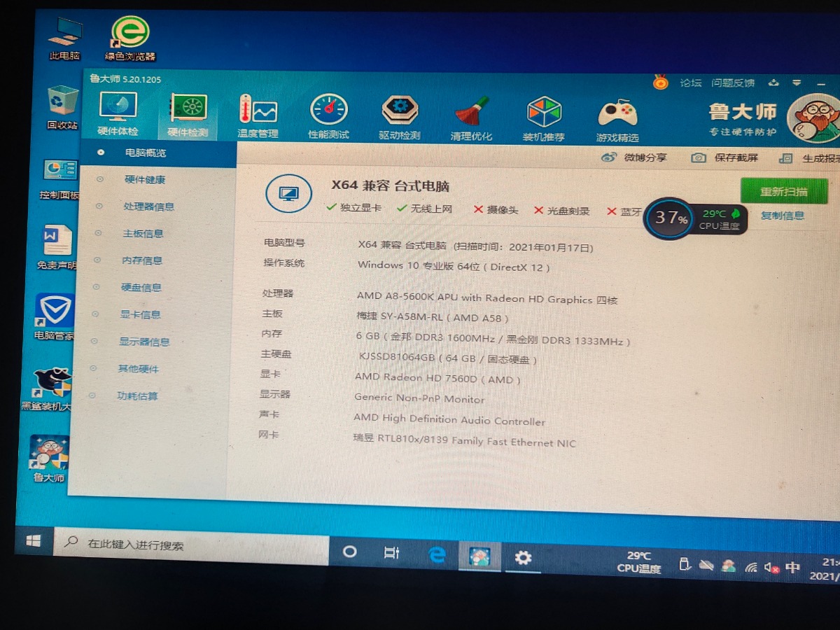Select 主板信息 in the sidebar

coord(143,233)
